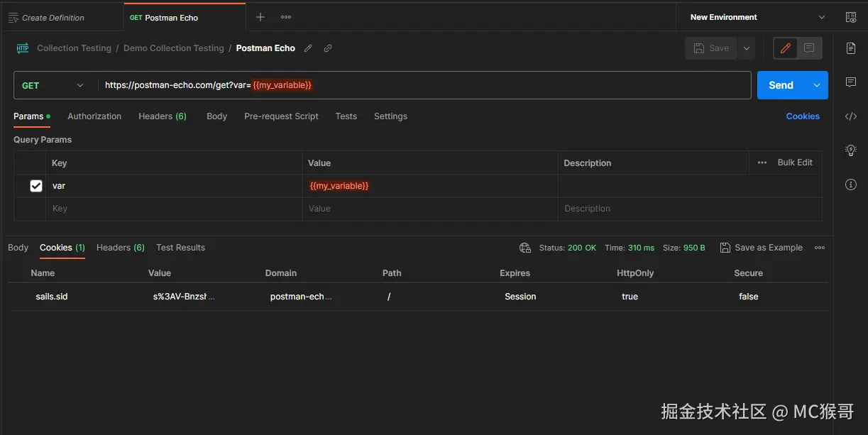This screenshot has width=868, height=435.
Task: Click the Secure false cell
Action: pos(749,297)
